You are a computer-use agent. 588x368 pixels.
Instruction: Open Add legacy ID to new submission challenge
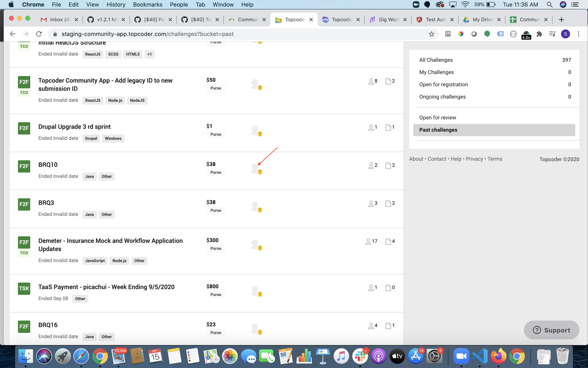point(105,84)
